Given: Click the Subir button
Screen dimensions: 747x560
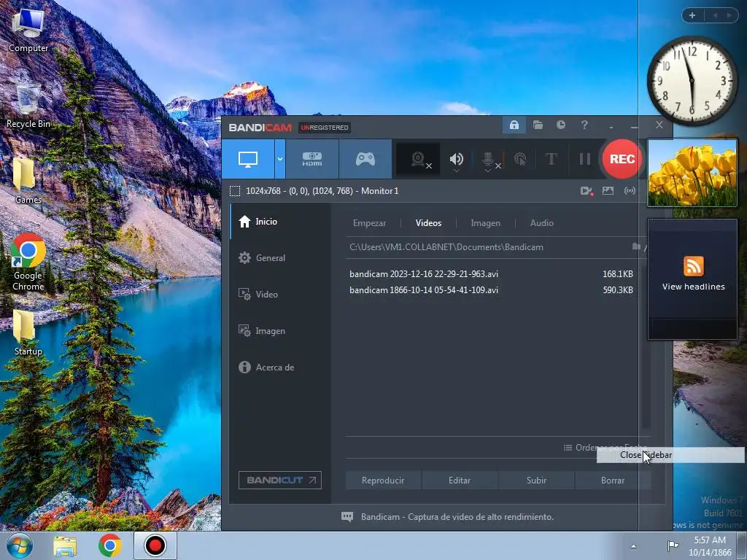Looking at the screenshot, I should (536, 481).
